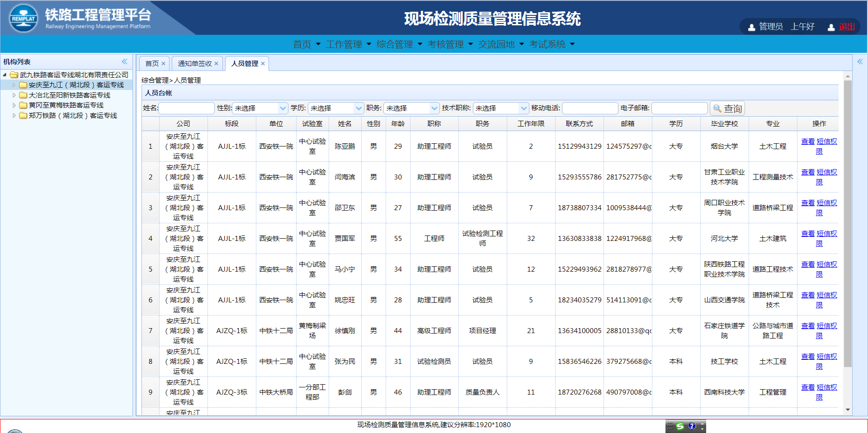Select tree item 黄冈至黄梅铁路客运专线
868x433 pixels.
[66, 105]
